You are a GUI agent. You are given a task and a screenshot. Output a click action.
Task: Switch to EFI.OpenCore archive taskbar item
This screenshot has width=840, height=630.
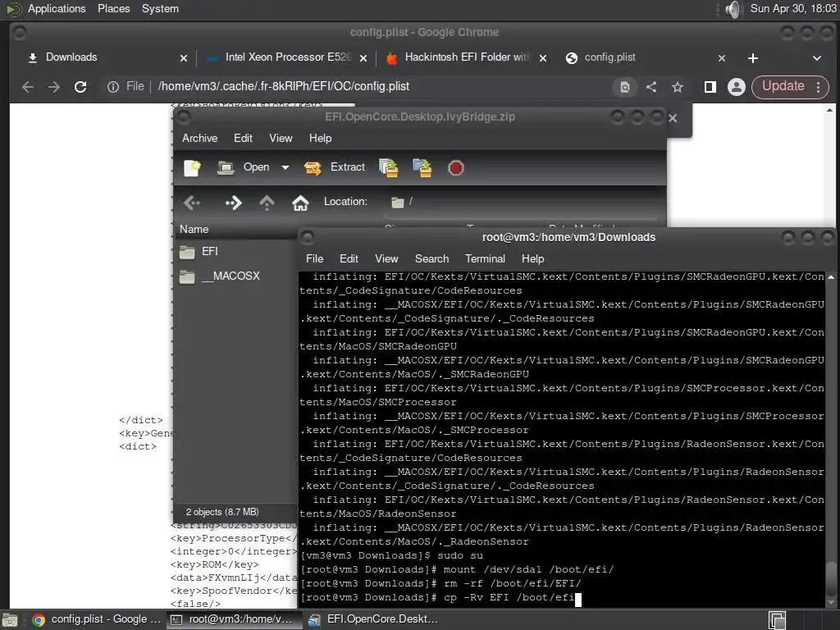click(374, 619)
